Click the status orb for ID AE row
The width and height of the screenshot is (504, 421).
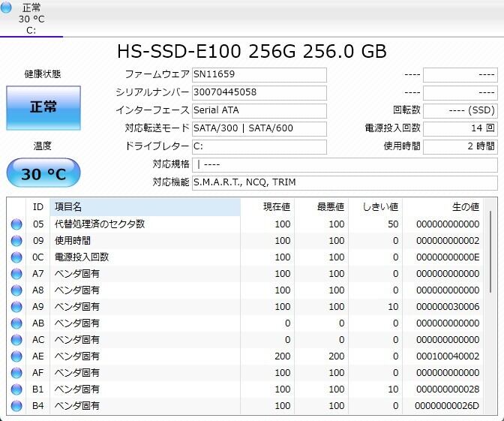coord(16,356)
